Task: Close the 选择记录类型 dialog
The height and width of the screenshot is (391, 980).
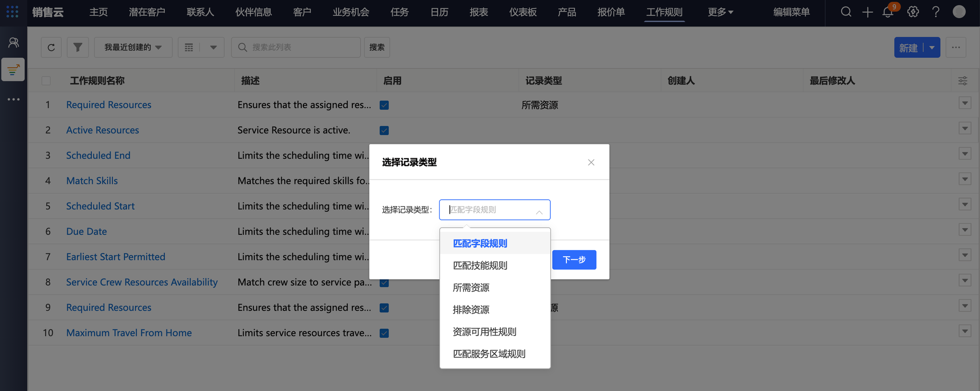Action: [x=591, y=162]
